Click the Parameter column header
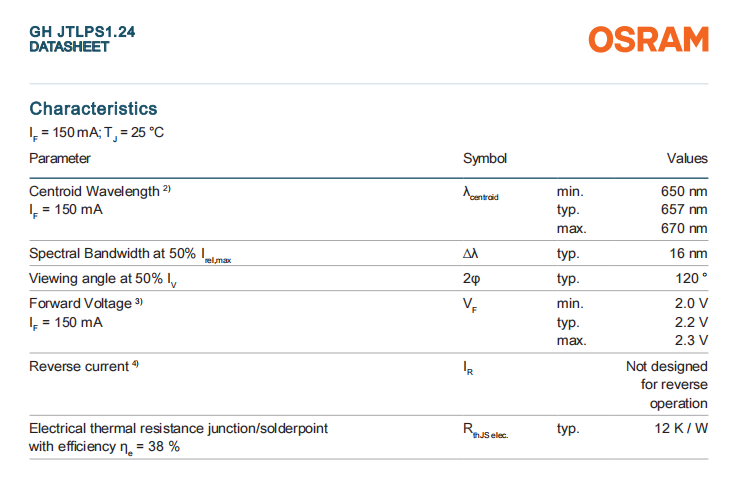Viewport: 729px width, 482px height. pyautogui.click(x=60, y=158)
